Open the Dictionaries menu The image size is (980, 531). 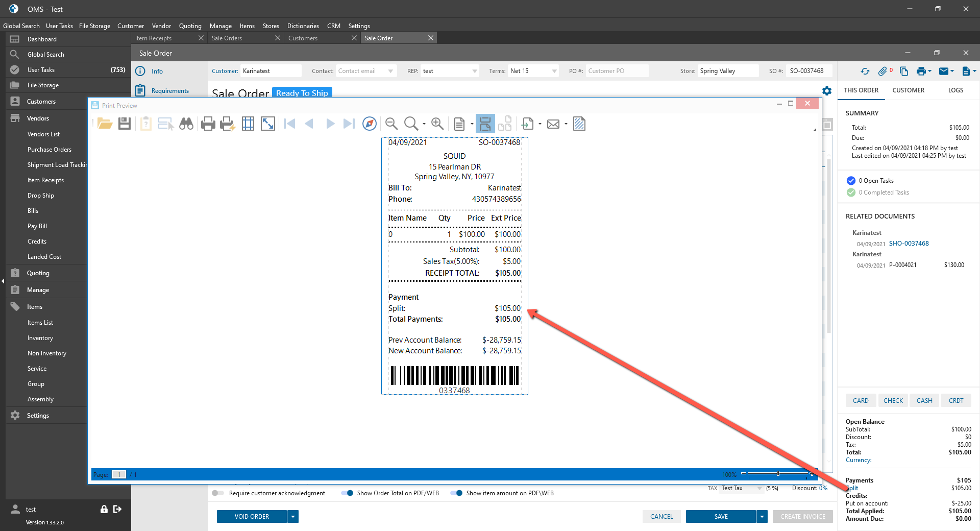303,26
